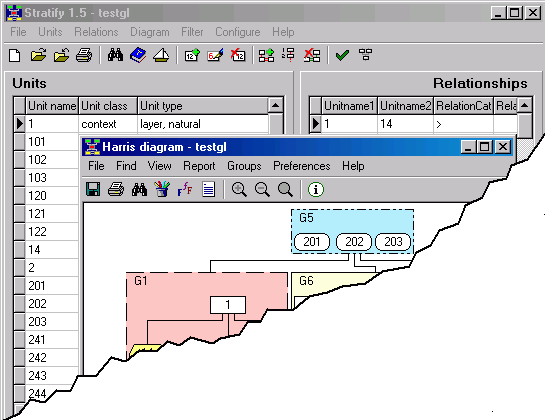Click the first open folder icon in Stratify toolbar
This screenshot has width=545, height=420.
(38, 55)
